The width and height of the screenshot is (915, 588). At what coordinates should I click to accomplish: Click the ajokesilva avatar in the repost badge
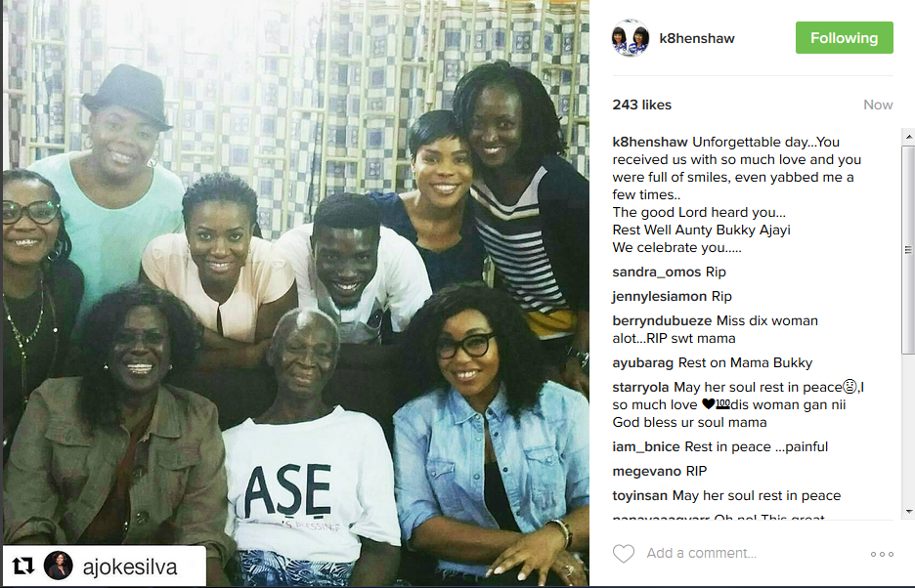click(59, 566)
